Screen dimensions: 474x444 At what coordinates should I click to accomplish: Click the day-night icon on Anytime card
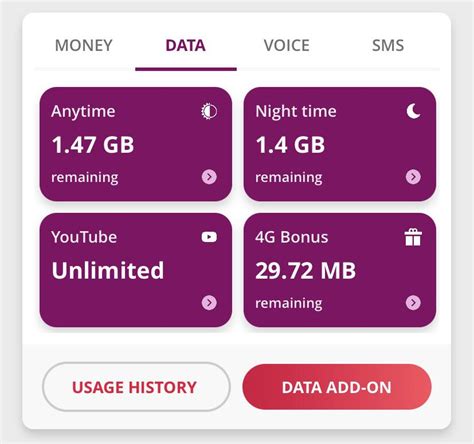[209, 111]
